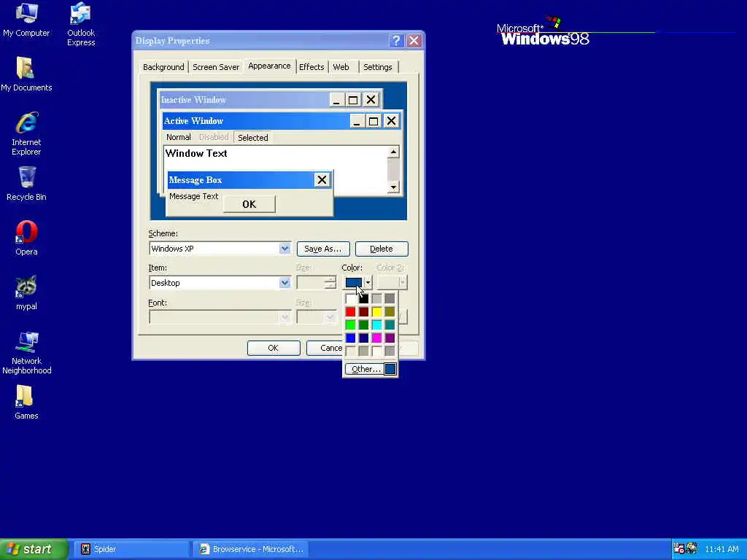Click the Spider taskbar button
The image size is (747, 560).
(x=131, y=549)
